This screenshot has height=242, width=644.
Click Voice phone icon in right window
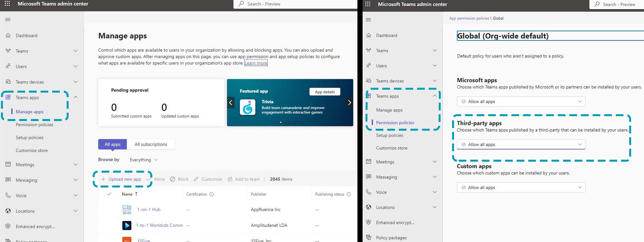[369, 192]
